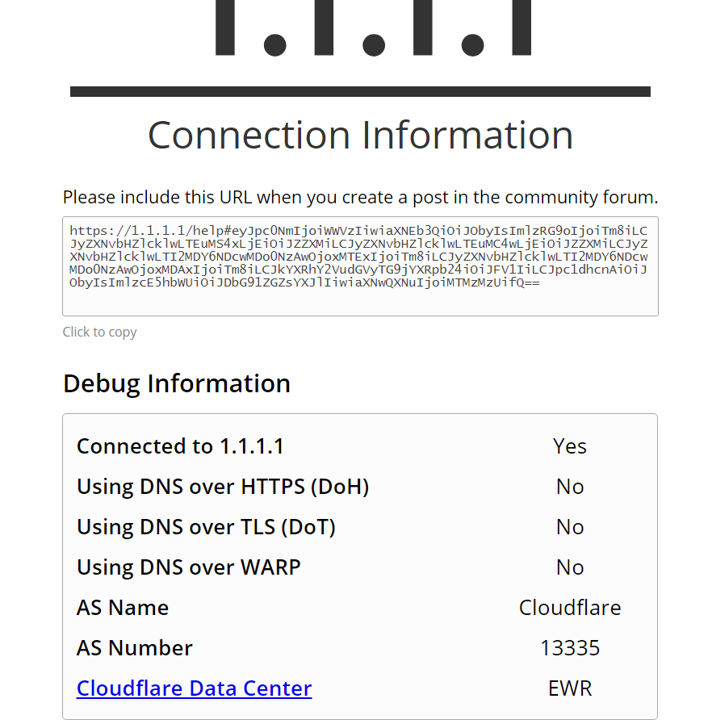This screenshot has height=728, width=712.
Task: Click the 13335 AS Number value
Action: [570, 648]
